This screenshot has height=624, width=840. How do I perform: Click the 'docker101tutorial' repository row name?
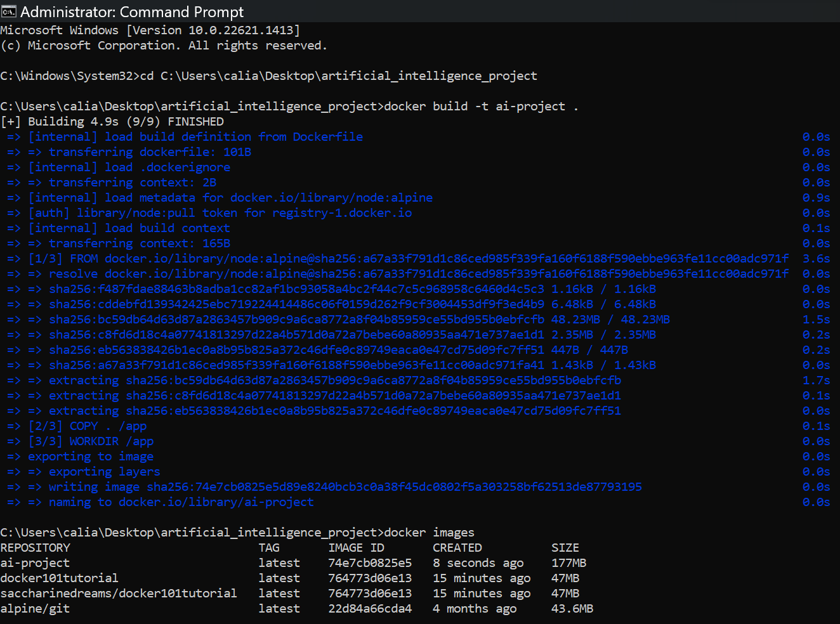[x=60, y=578]
